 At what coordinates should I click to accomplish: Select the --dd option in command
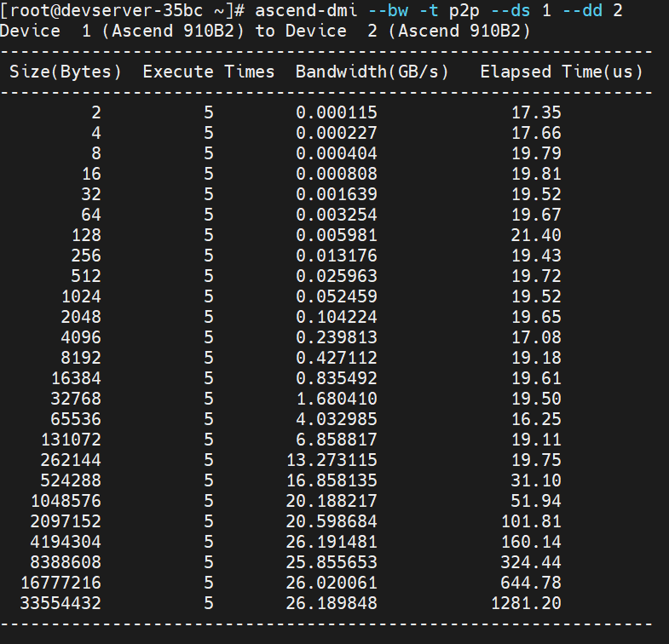click(x=582, y=10)
